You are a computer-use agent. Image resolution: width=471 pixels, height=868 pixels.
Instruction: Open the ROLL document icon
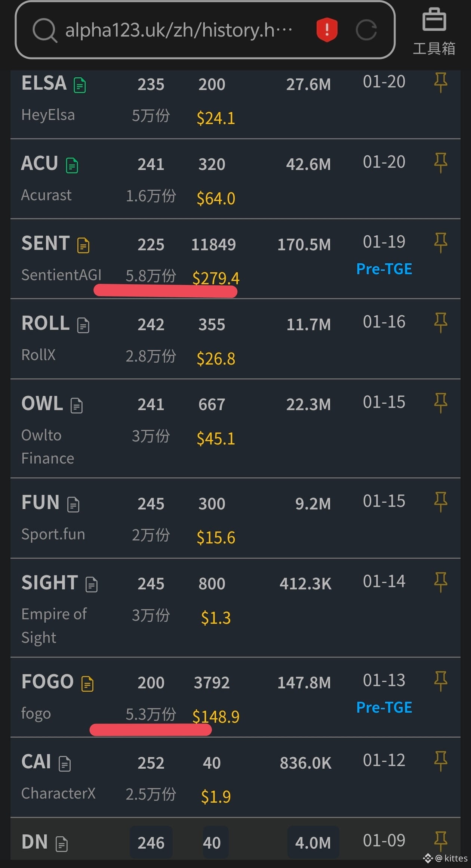[x=83, y=325]
